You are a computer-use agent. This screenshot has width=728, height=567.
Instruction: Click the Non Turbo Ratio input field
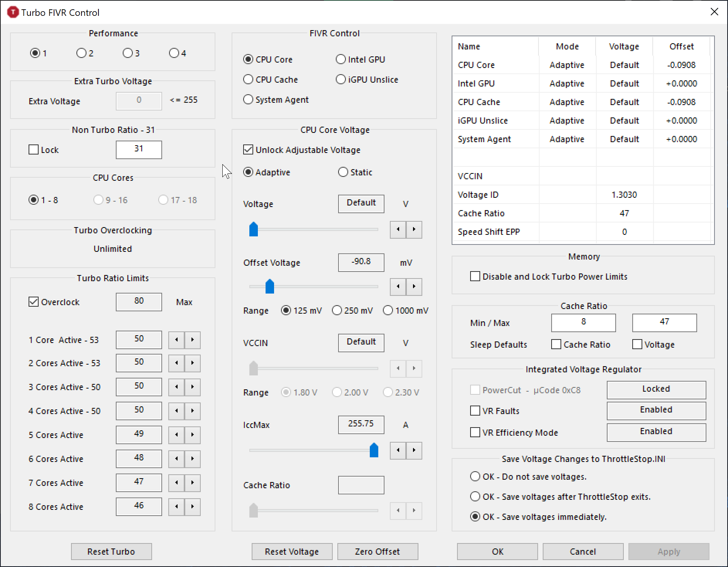coord(139,149)
